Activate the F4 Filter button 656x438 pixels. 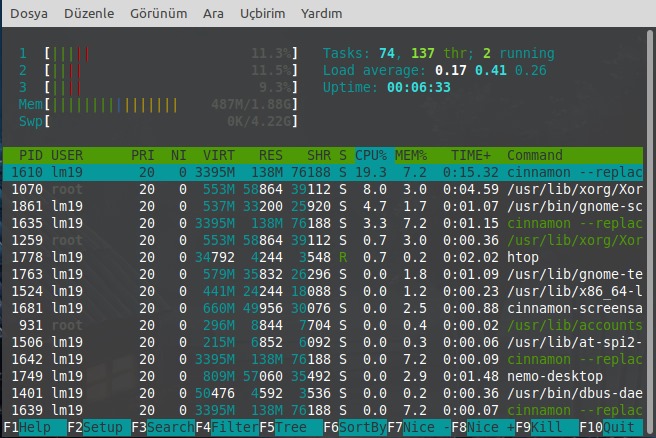pos(232,428)
